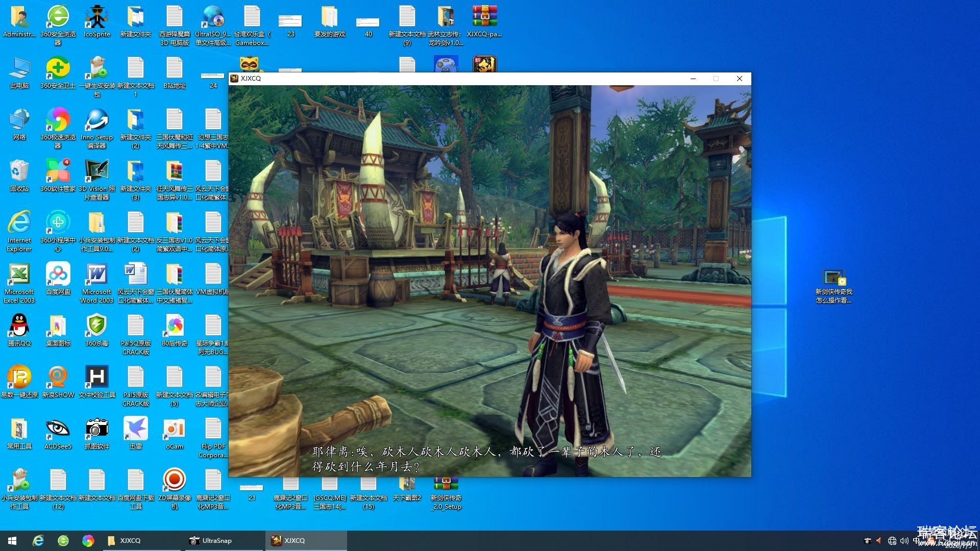
Task: Select the Internet Explorer desktop icon
Action: pos(19,231)
